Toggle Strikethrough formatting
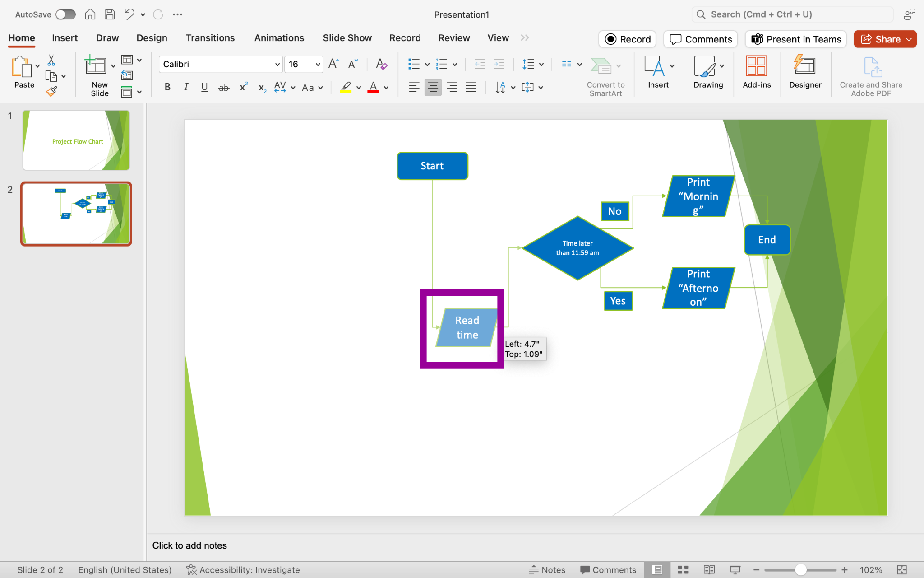Screen dimensions: 924x578 click(224, 88)
